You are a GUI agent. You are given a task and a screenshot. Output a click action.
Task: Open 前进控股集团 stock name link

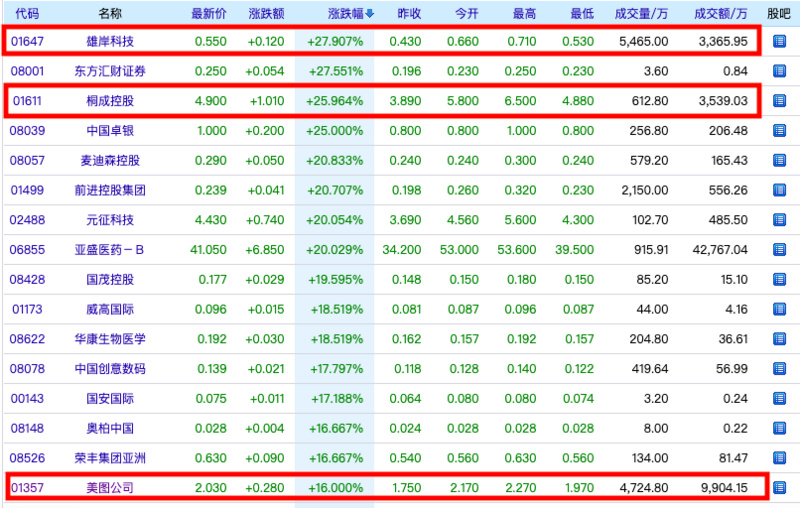[x=110, y=190]
